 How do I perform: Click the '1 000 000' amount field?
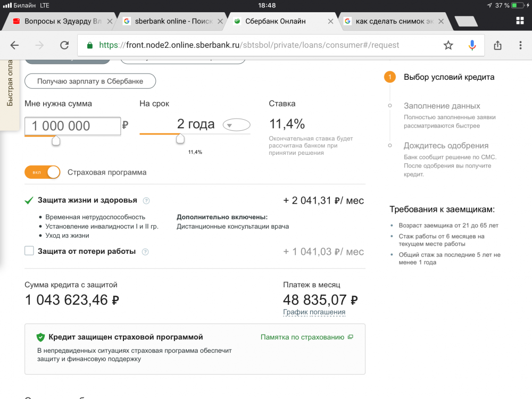point(72,126)
